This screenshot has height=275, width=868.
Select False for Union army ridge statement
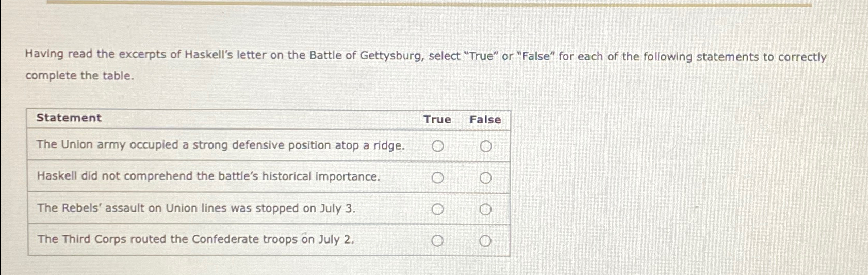tap(485, 147)
